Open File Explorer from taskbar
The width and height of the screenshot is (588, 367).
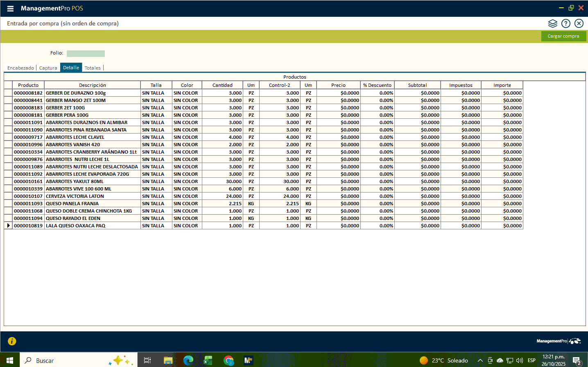[168, 360]
